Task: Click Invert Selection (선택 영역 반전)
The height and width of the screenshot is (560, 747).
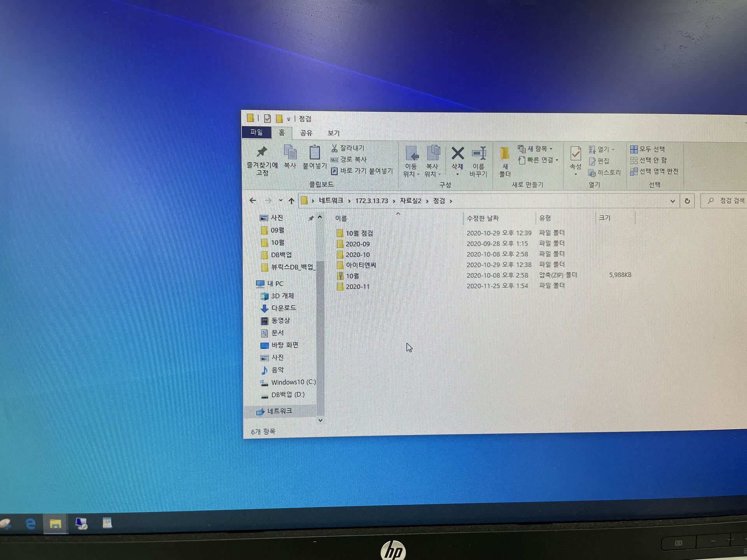Action: (654, 171)
